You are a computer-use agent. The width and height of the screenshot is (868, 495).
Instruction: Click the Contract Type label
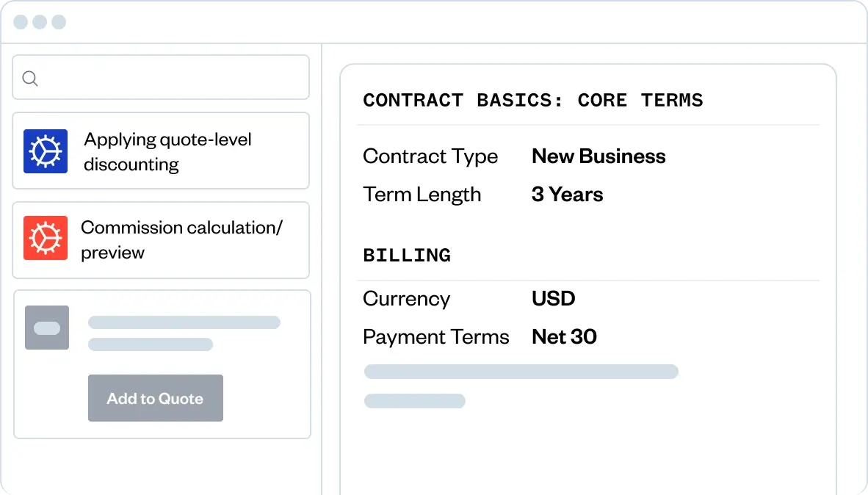(x=430, y=156)
